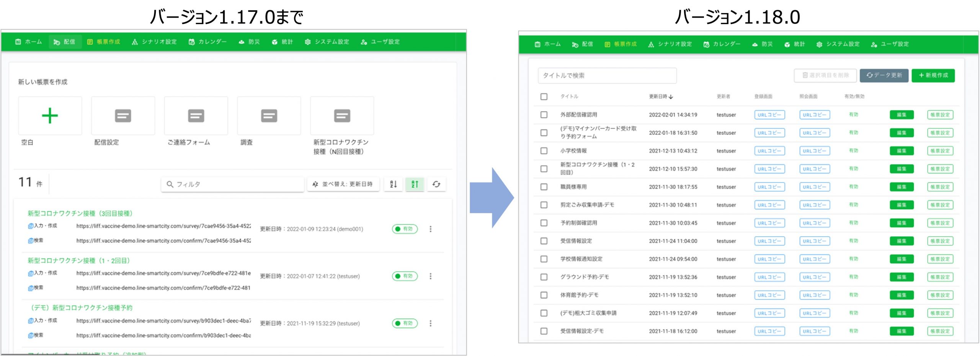This screenshot has height=356, width=980.
Task: Click the 更新日時 column header sort arrow
Action: point(671,97)
